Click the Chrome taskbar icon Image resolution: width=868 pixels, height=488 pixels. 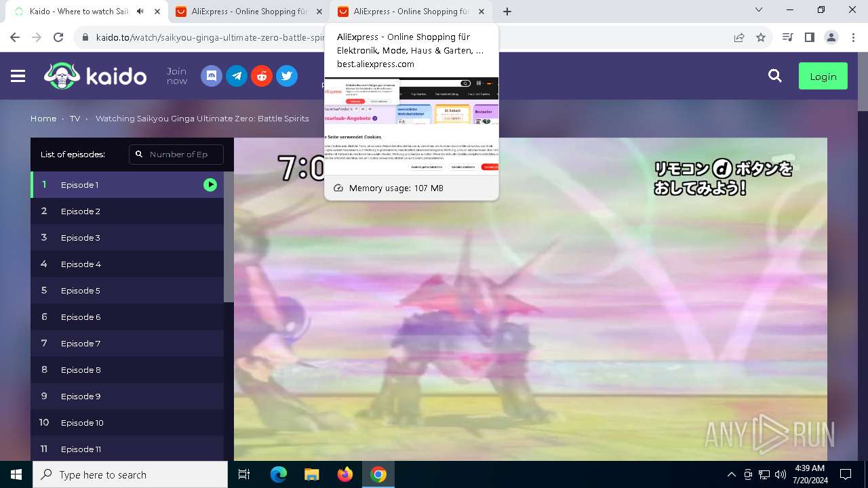tap(378, 474)
